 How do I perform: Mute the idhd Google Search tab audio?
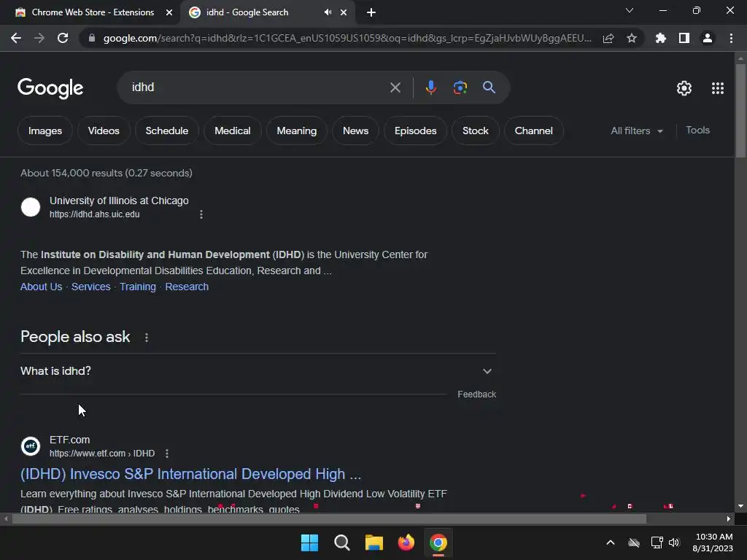tap(328, 12)
